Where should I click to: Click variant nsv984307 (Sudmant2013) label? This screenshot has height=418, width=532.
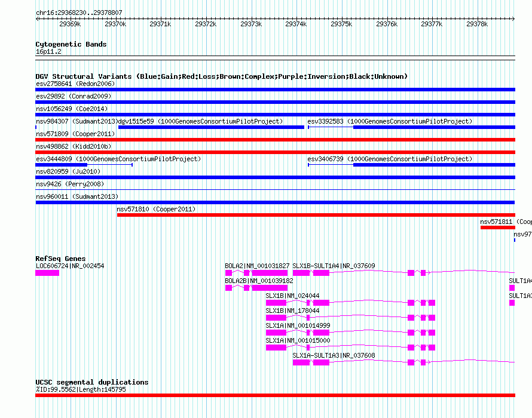[77, 121]
